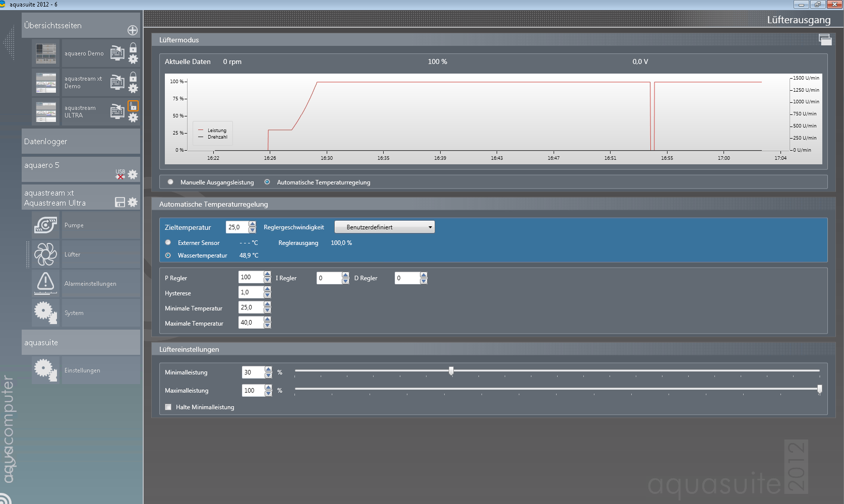Open the gear icon for Aquastream Ultra device
844x504 pixels.
tap(133, 202)
